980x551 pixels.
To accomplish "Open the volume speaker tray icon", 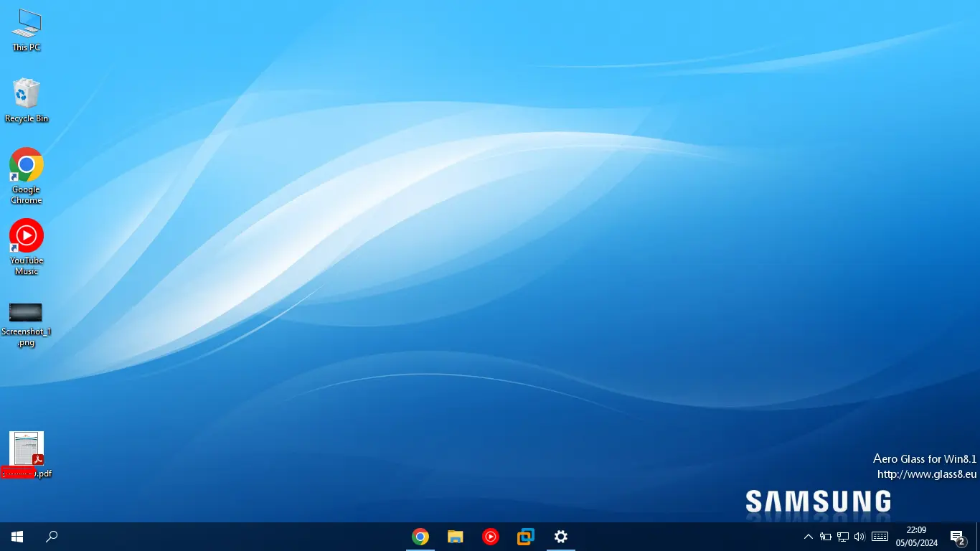I will point(860,537).
